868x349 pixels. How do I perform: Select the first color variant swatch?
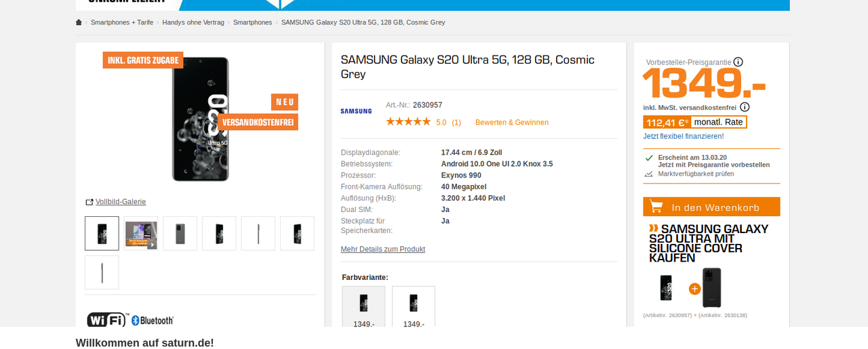click(x=363, y=307)
